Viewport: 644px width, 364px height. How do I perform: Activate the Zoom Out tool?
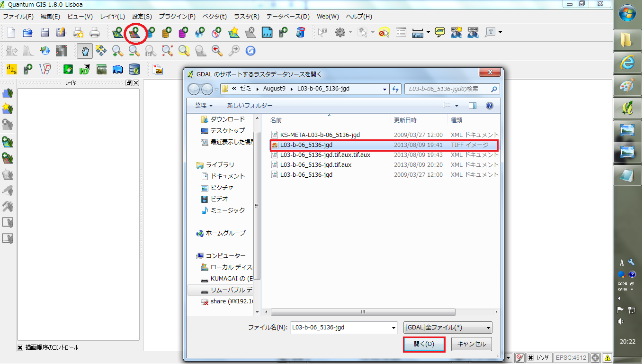[x=134, y=51]
